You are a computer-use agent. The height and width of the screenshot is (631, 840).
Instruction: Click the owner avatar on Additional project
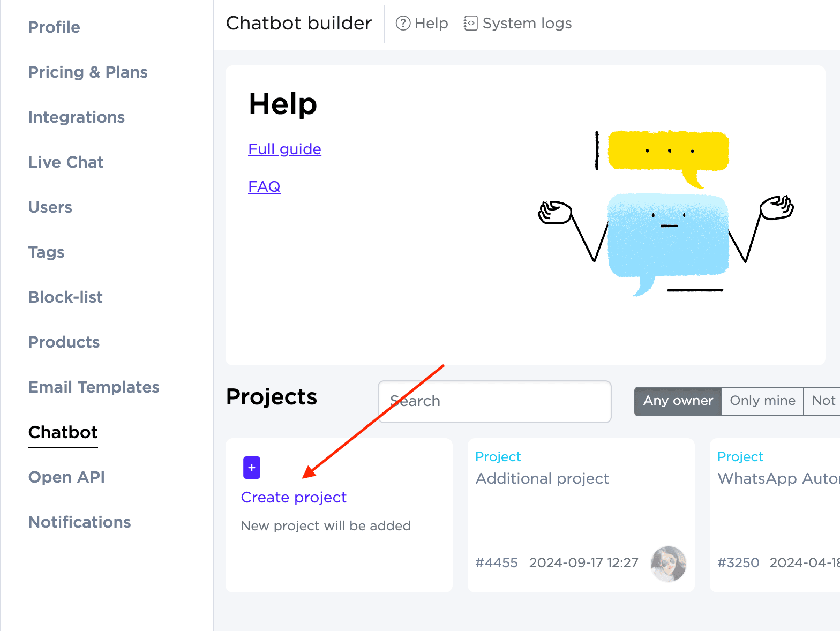pos(668,564)
